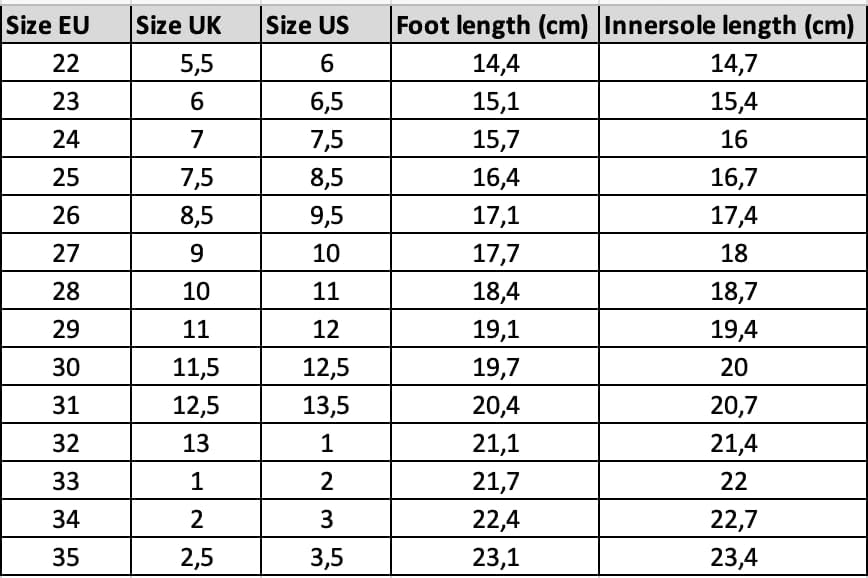Select innersole length 18 cell

click(x=733, y=252)
